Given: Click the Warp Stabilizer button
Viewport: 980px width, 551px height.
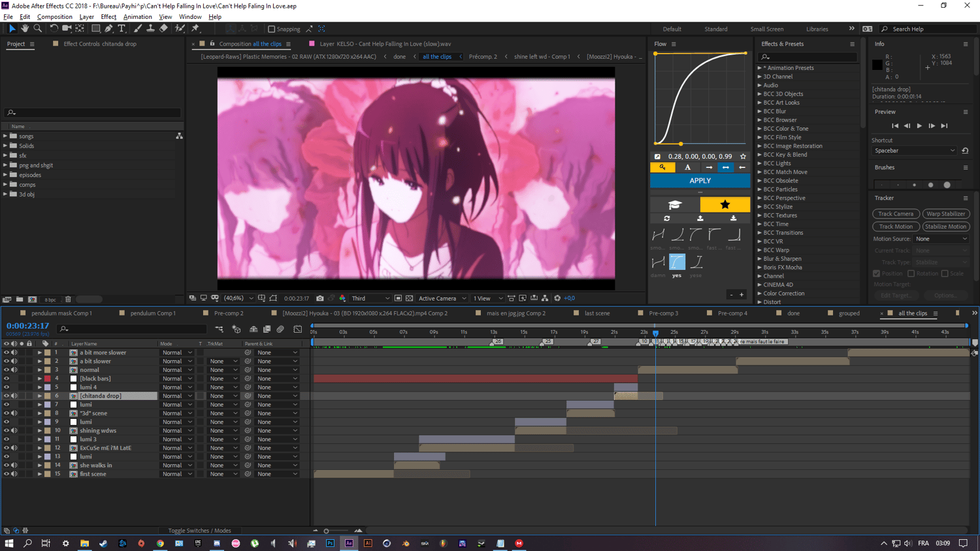Looking at the screenshot, I should pos(946,214).
